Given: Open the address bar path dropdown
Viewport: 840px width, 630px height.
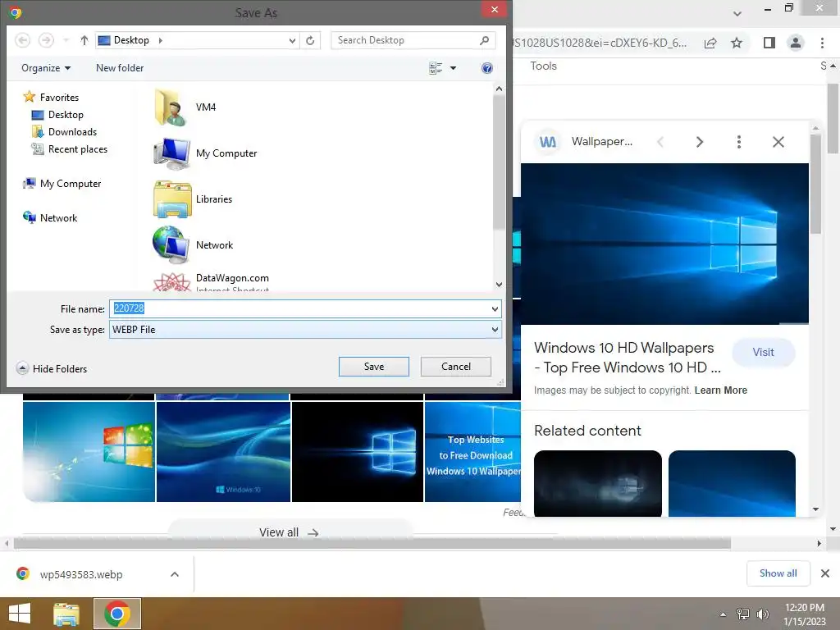Looking at the screenshot, I should point(292,40).
